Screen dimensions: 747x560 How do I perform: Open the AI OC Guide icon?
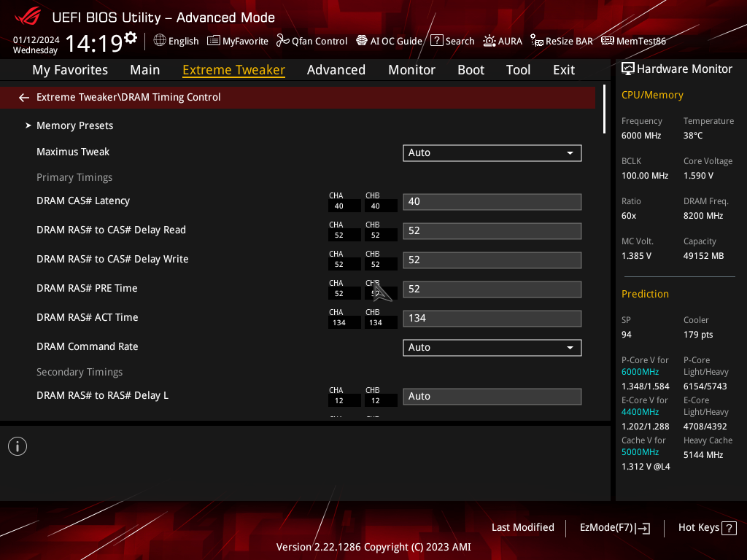pos(362,41)
